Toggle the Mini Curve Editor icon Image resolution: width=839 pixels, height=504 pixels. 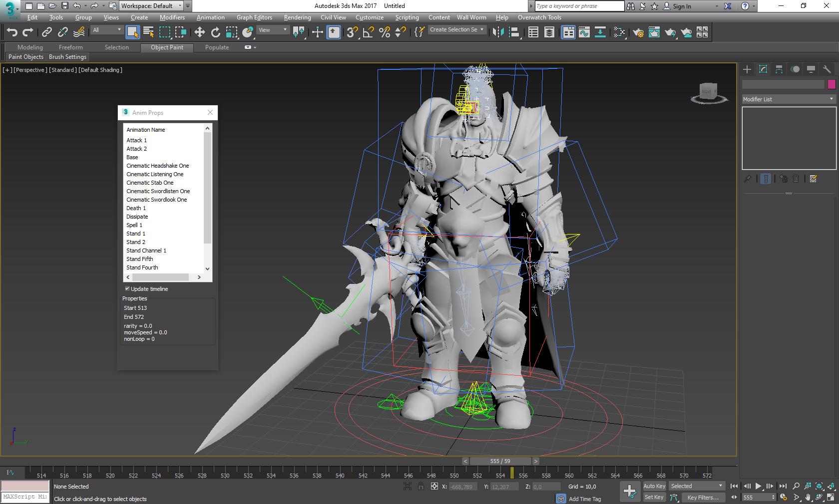point(10,472)
